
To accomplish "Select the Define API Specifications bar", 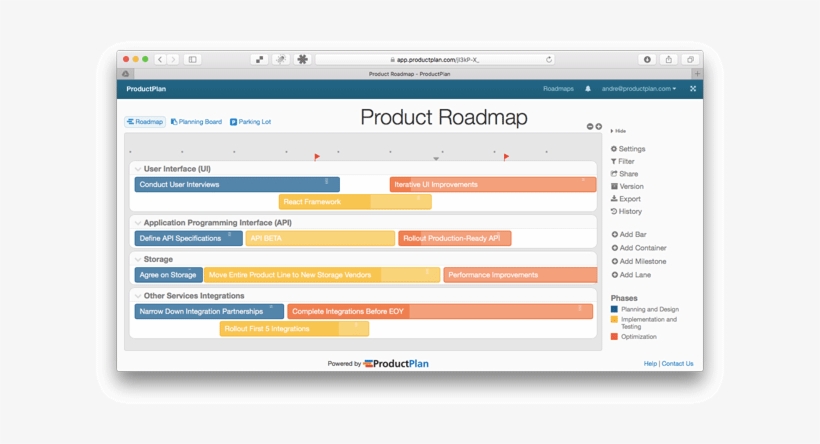I will (188, 238).
